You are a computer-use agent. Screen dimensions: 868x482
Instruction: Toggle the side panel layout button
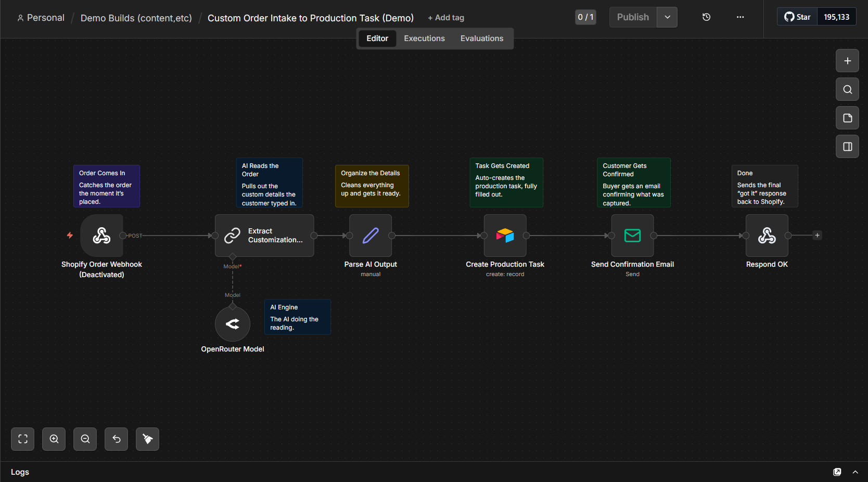(x=847, y=147)
